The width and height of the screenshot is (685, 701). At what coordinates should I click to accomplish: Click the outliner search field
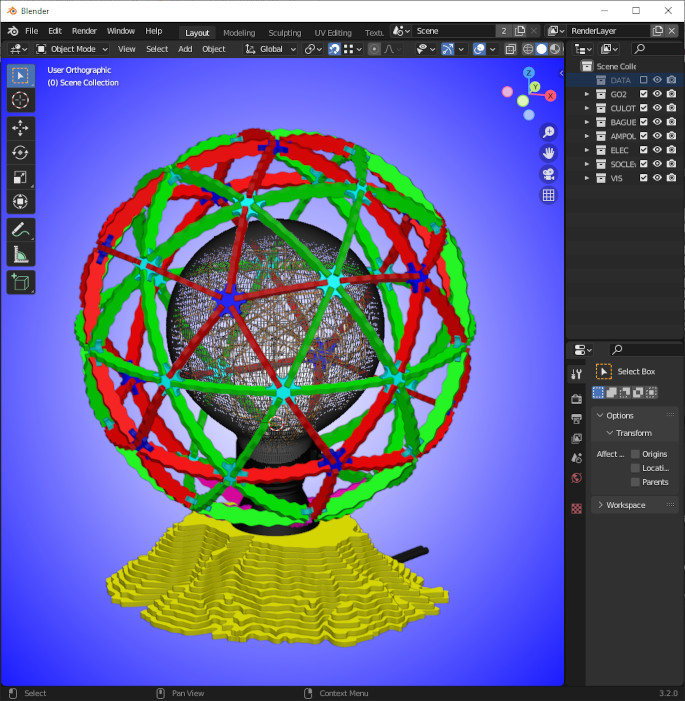coord(656,49)
